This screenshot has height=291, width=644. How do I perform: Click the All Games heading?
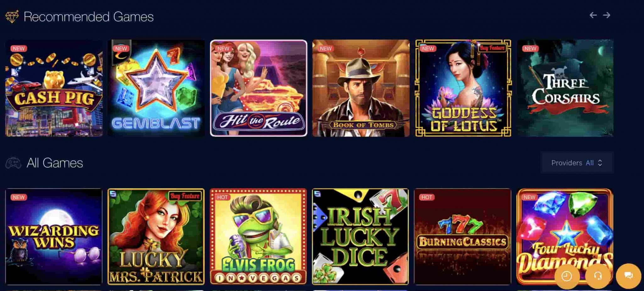(x=55, y=163)
